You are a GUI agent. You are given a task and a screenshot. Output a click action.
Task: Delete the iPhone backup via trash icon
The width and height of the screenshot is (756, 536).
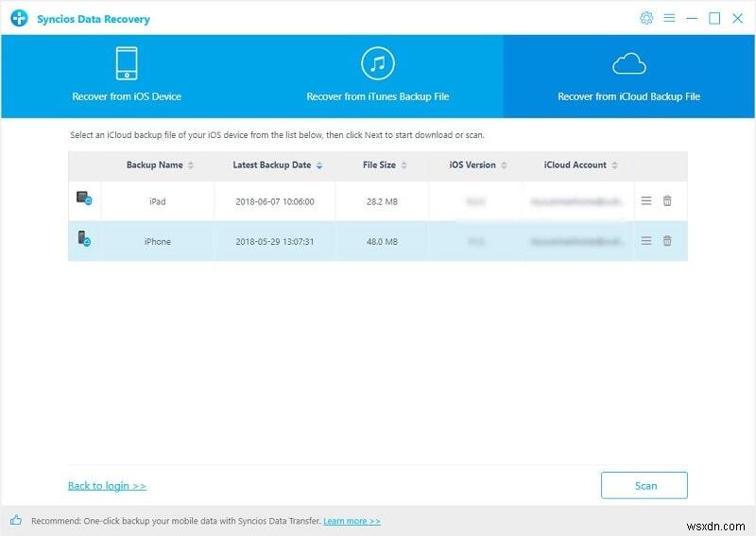click(x=667, y=241)
